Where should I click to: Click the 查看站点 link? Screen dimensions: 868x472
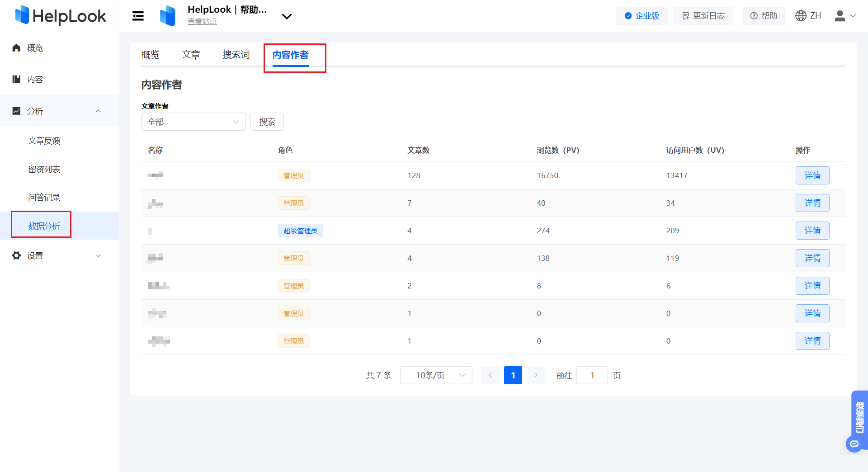pos(202,22)
